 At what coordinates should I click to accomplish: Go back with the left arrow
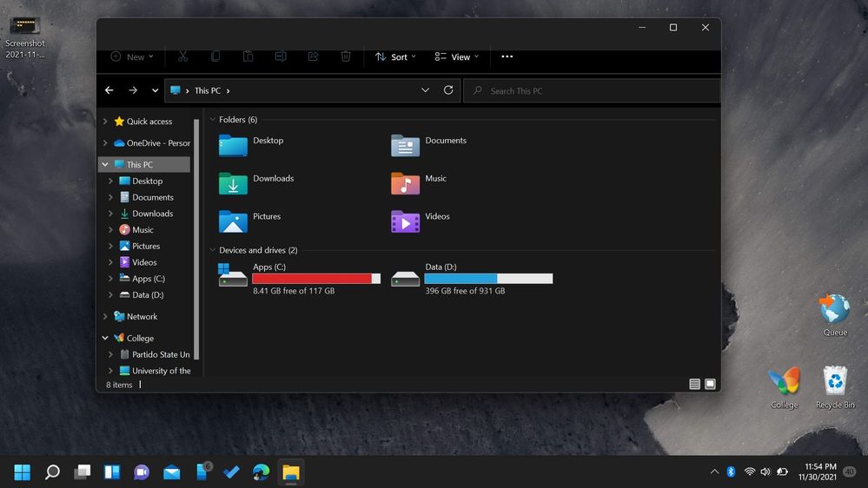(x=109, y=90)
